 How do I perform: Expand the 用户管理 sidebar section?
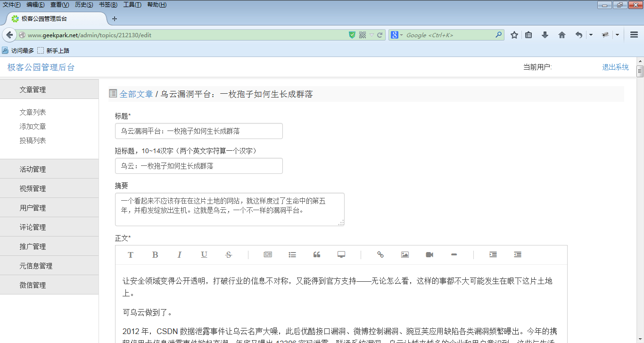50,208
